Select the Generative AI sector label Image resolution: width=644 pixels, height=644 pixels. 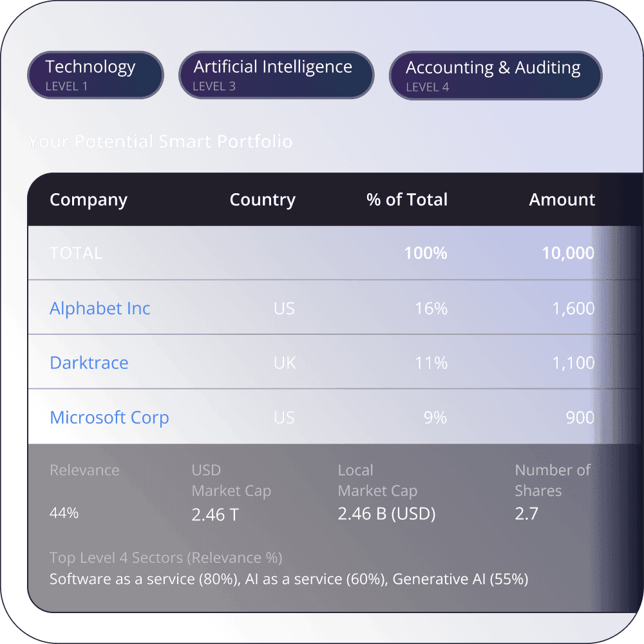coord(461,579)
